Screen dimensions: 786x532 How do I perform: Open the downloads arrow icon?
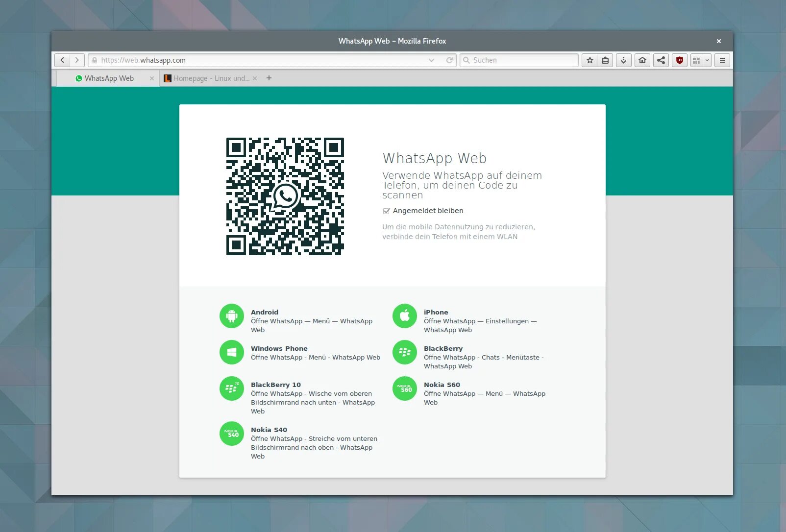[x=623, y=60]
